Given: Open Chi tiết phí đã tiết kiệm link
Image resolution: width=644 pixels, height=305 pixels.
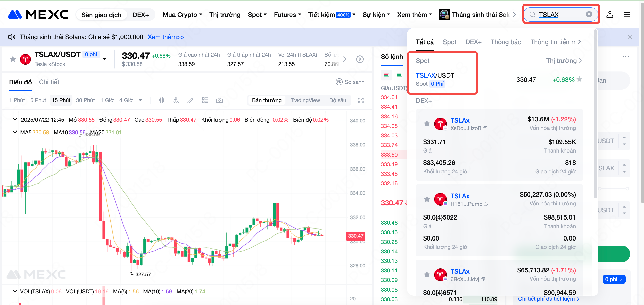Looking at the screenshot, I should point(549,299).
